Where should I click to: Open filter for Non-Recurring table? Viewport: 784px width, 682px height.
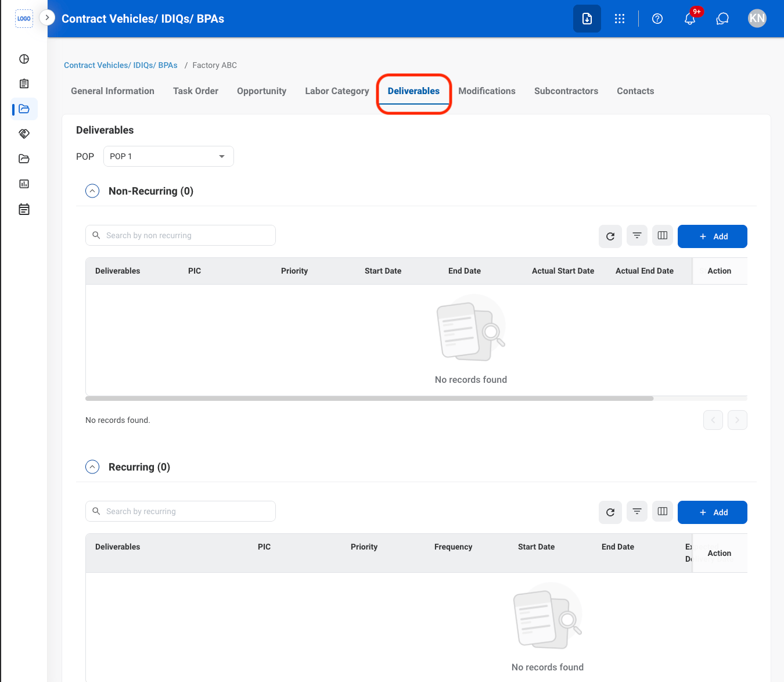[637, 235]
